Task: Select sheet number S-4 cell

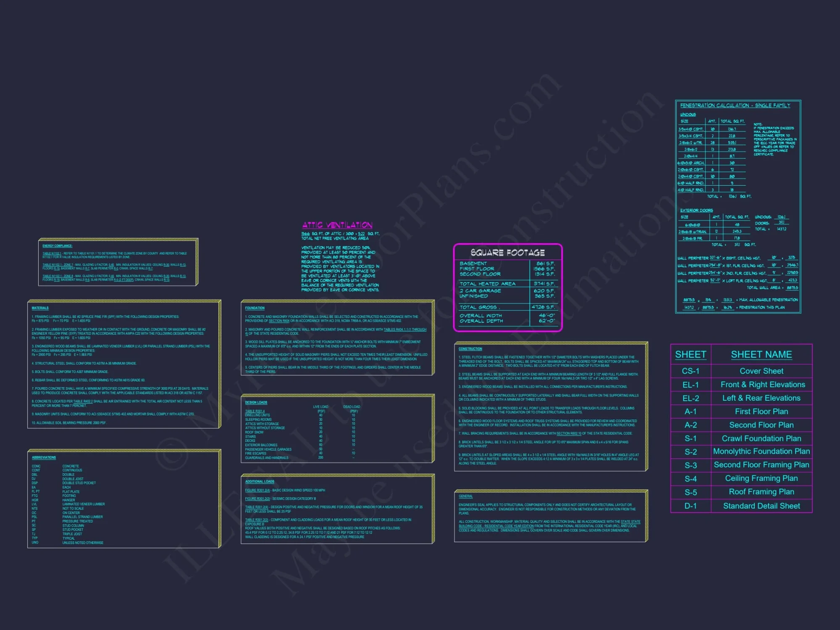Action: coord(690,478)
